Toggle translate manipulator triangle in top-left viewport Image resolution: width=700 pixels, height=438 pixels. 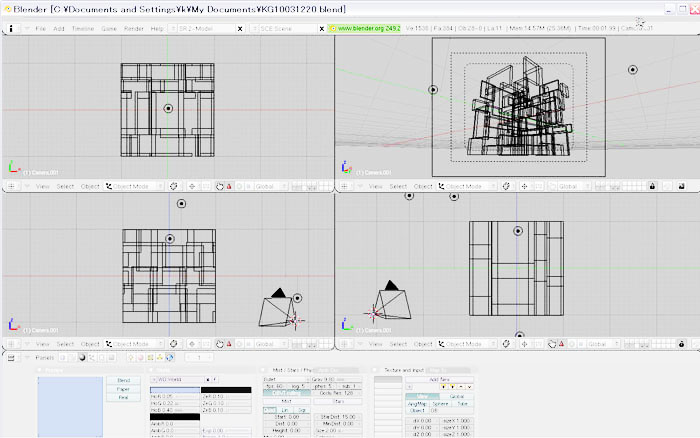pyautogui.click(x=229, y=186)
